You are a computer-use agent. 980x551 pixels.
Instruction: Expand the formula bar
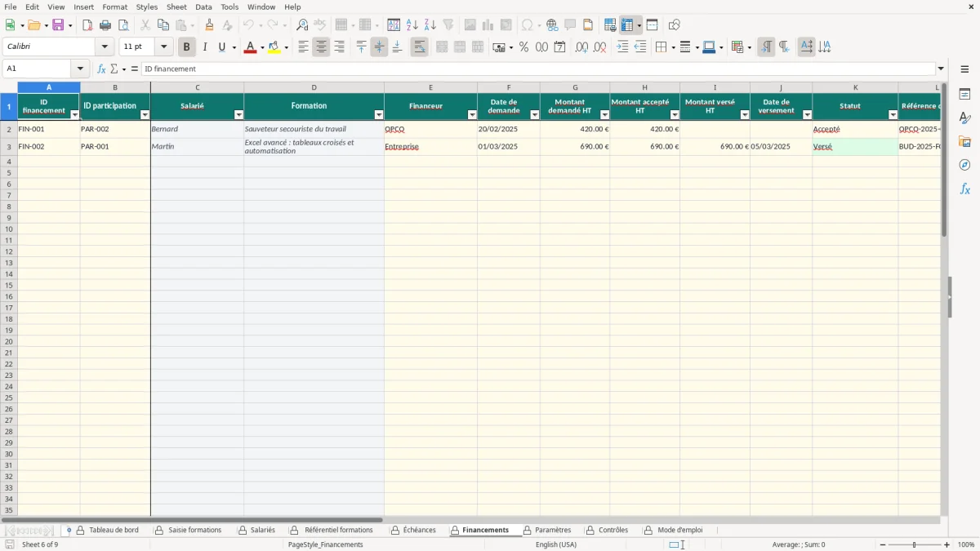coord(941,69)
